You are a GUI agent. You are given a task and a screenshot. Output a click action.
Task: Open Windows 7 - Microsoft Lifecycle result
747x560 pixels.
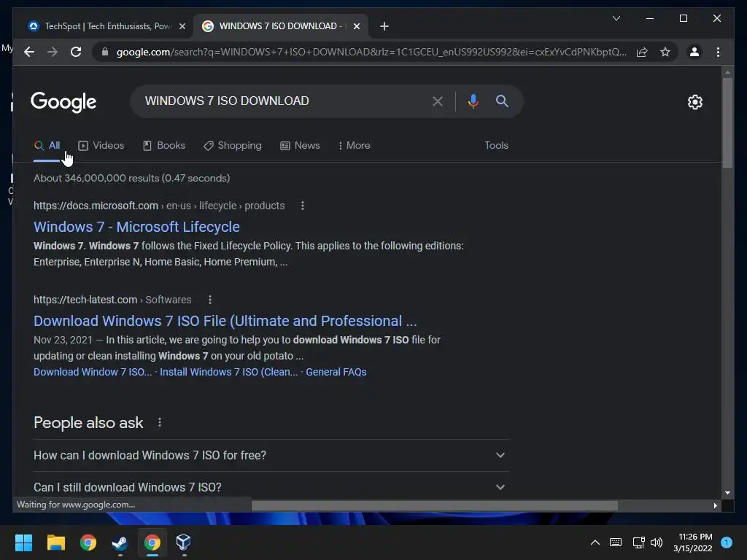pyautogui.click(x=136, y=227)
